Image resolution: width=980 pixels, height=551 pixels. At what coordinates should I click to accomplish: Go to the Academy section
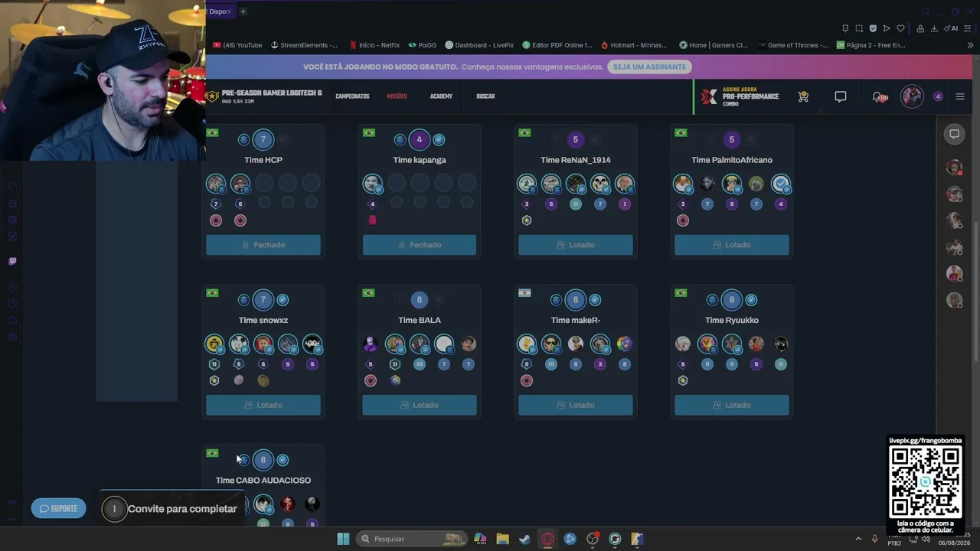pyautogui.click(x=441, y=96)
